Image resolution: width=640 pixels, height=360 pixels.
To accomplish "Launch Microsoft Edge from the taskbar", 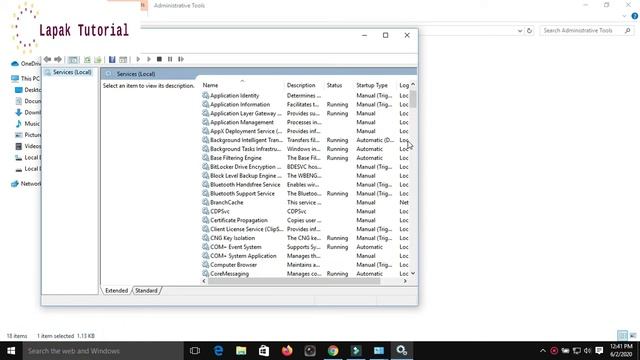I will pyautogui.click(x=218, y=351).
